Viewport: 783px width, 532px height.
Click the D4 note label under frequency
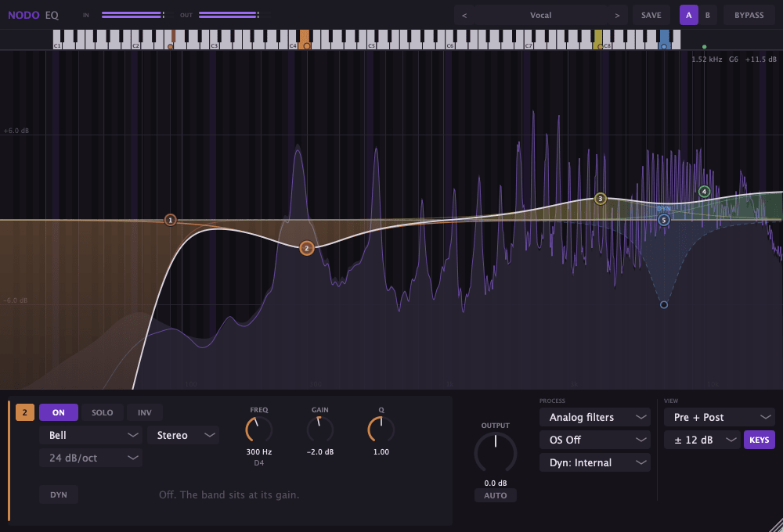point(258,462)
